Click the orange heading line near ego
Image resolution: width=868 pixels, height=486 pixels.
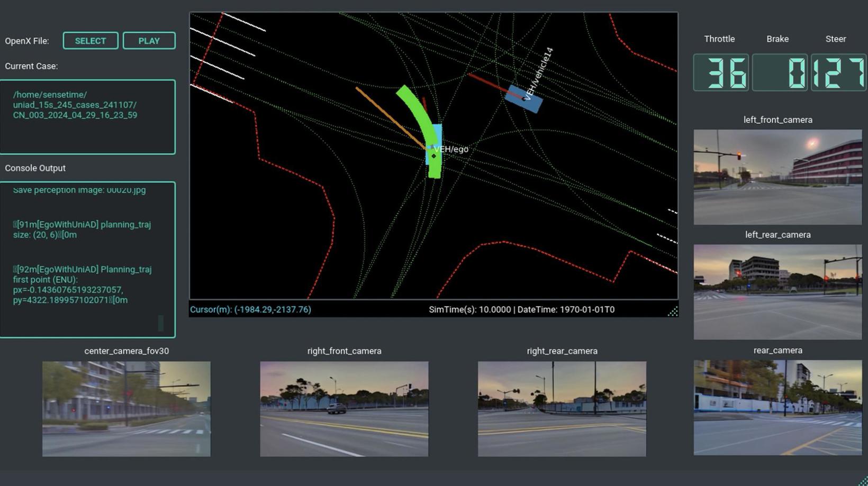(x=389, y=117)
